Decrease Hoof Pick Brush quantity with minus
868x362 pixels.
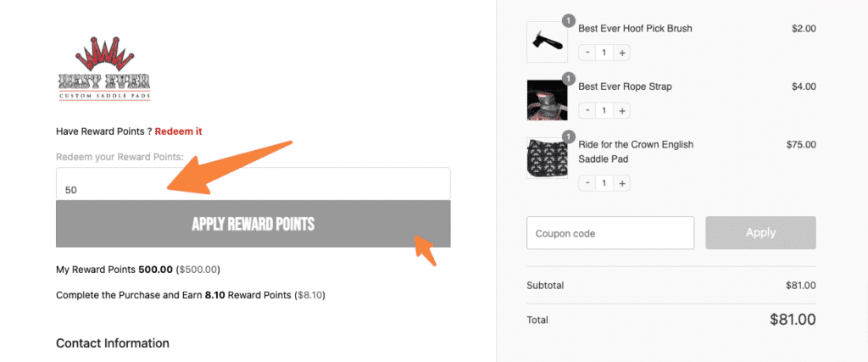pos(587,53)
